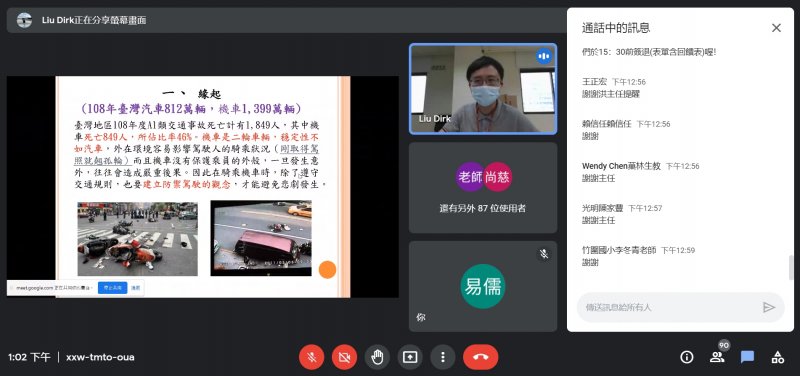Toggle the chat panel icon
This screenshot has width=800, height=376.
coord(747,357)
